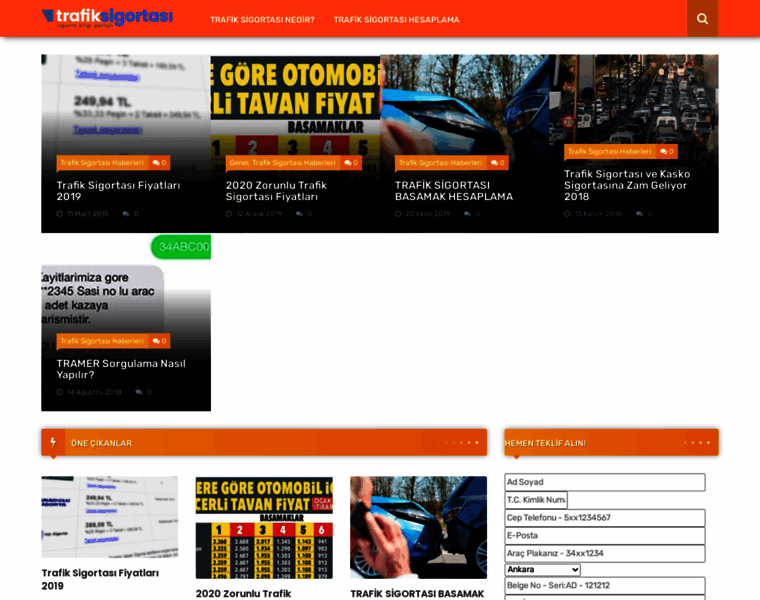
Task: Click comments icon beside 14 Ağustos 2018 date
Action: click(139, 392)
